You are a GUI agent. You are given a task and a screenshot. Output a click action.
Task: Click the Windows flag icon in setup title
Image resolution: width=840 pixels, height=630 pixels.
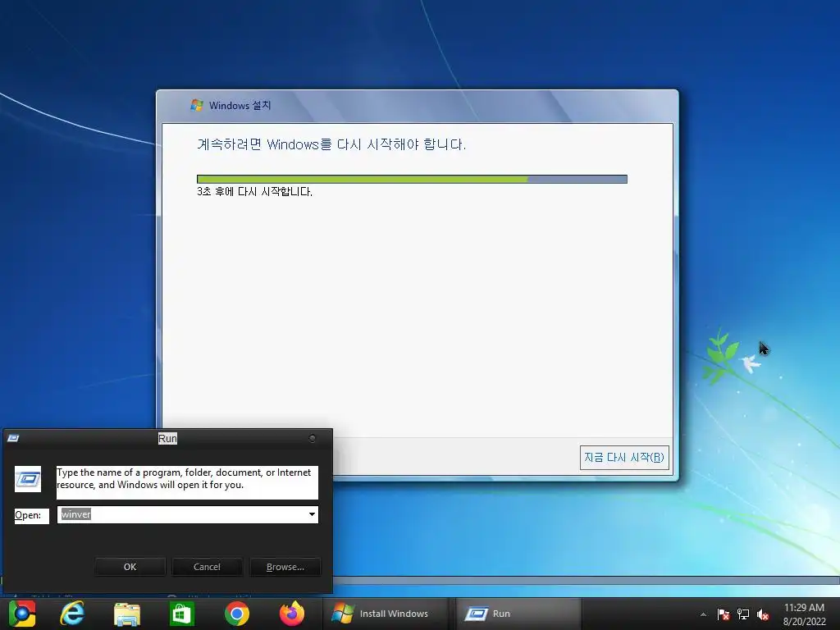click(x=197, y=105)
